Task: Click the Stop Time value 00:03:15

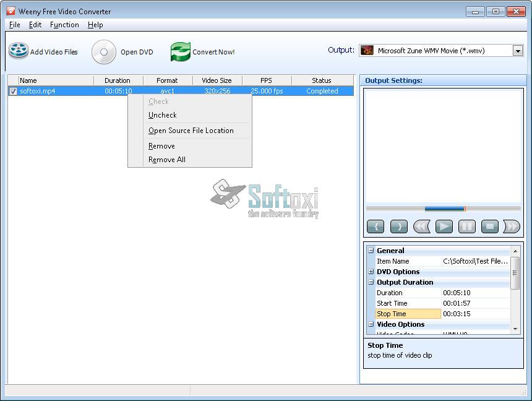Action: (475, 314)
